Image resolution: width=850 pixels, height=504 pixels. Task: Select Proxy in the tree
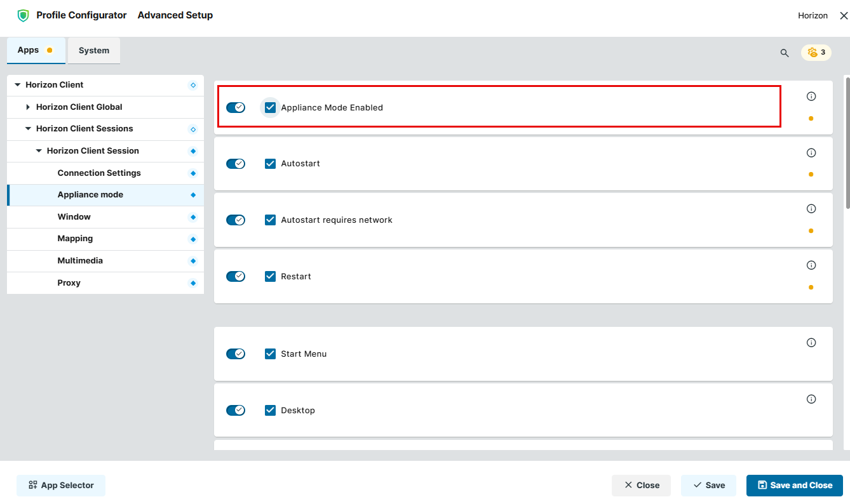[x=105, y=283]
